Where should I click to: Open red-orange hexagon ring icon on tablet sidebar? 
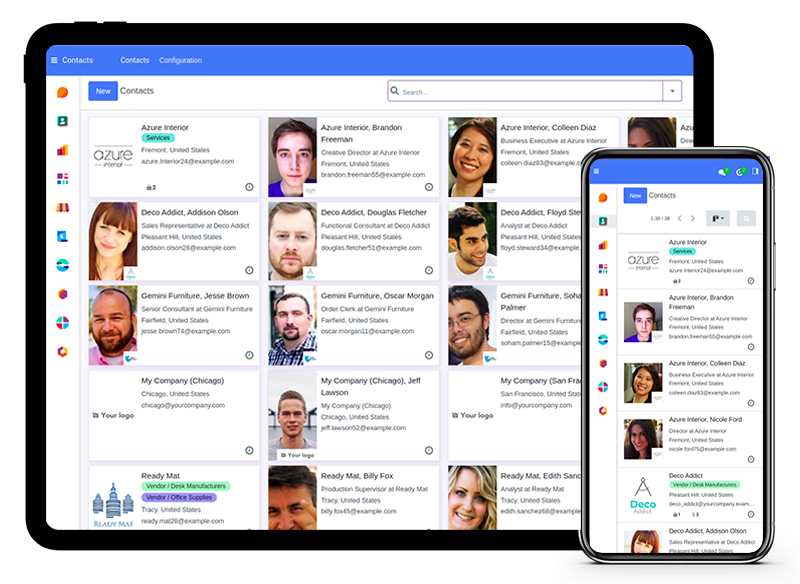click(62, 351)
